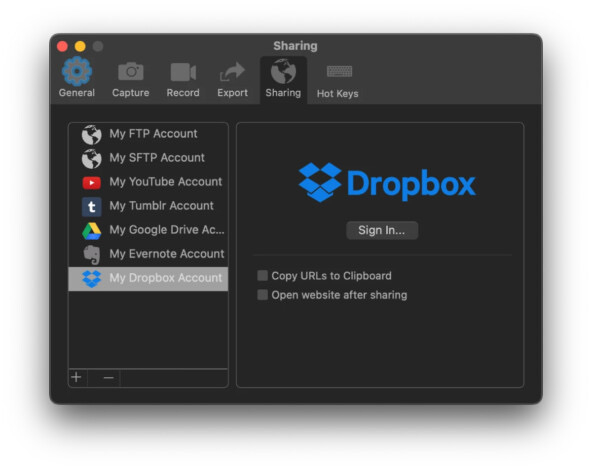This screenshot has height=470, width=592.
Task: Choose the Tumblr account icon
Action: 91,206
